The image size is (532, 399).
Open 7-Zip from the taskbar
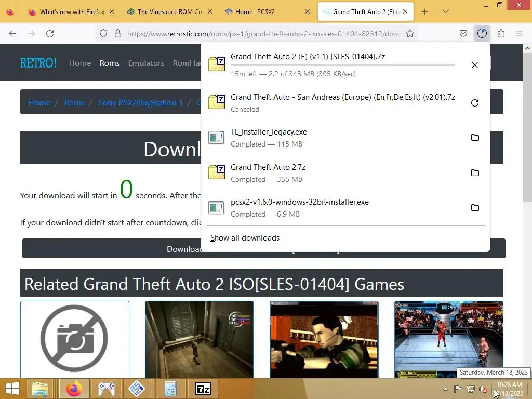(x=203, y=389)
